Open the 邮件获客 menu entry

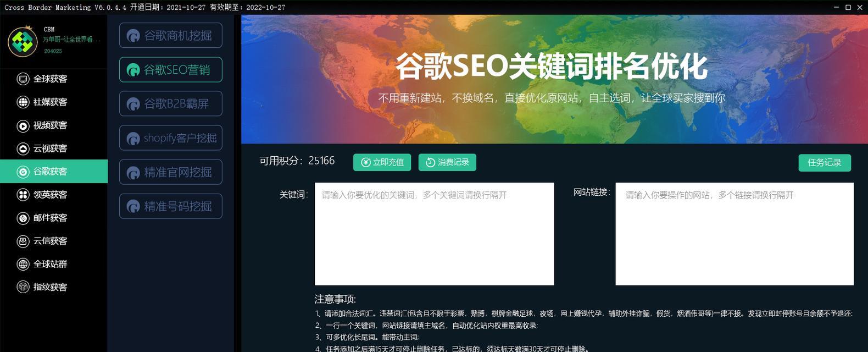click(x=54, y=218)
